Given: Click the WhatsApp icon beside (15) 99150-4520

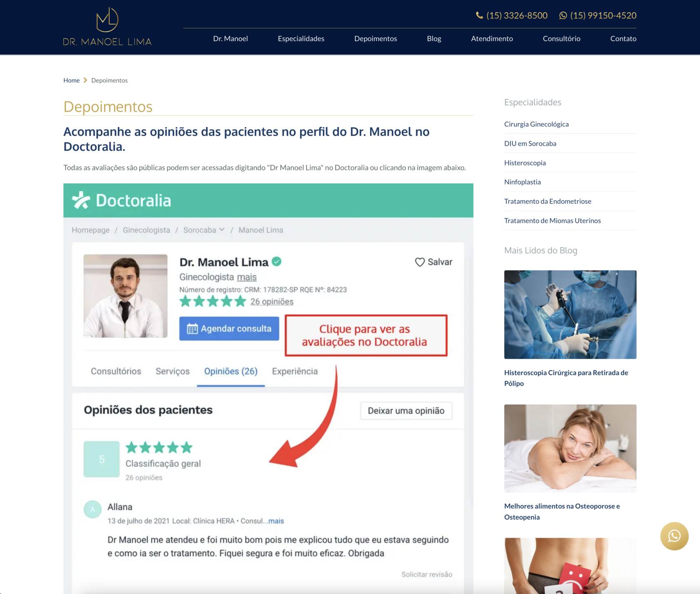Looking at the screenshot, I should click(563, 15).
